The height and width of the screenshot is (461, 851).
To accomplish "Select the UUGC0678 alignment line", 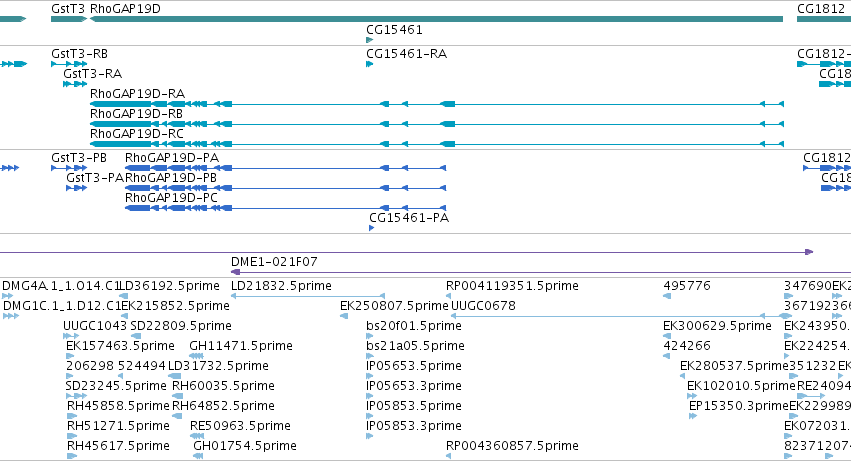I will [621, 315].
